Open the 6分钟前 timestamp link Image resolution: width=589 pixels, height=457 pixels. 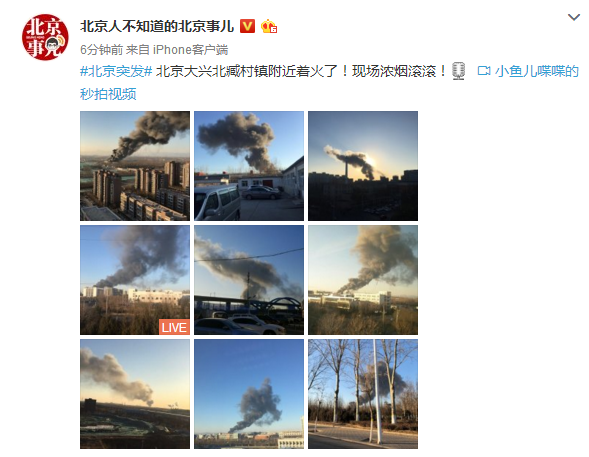pyautogui.click(x=101, y=50)
